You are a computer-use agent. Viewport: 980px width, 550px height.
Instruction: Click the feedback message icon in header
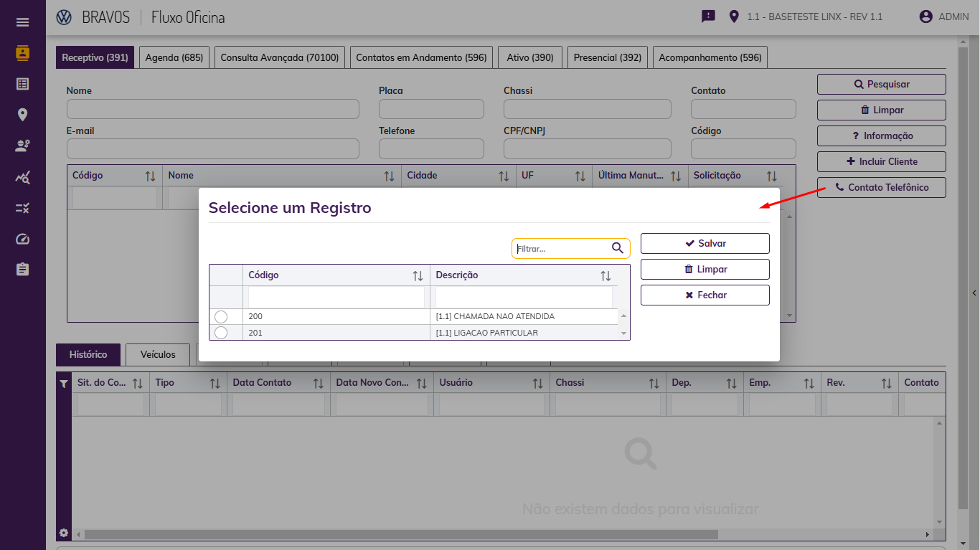click(x=708, y=16)
